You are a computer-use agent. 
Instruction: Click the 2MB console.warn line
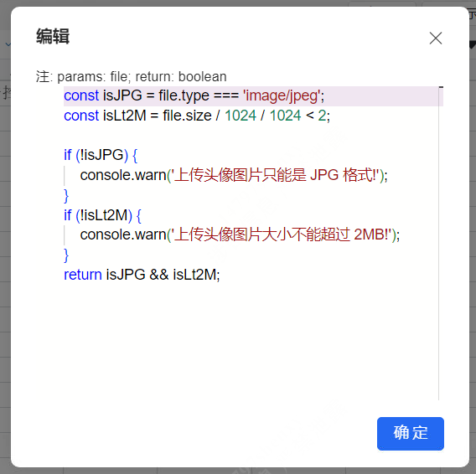point(240,234)
